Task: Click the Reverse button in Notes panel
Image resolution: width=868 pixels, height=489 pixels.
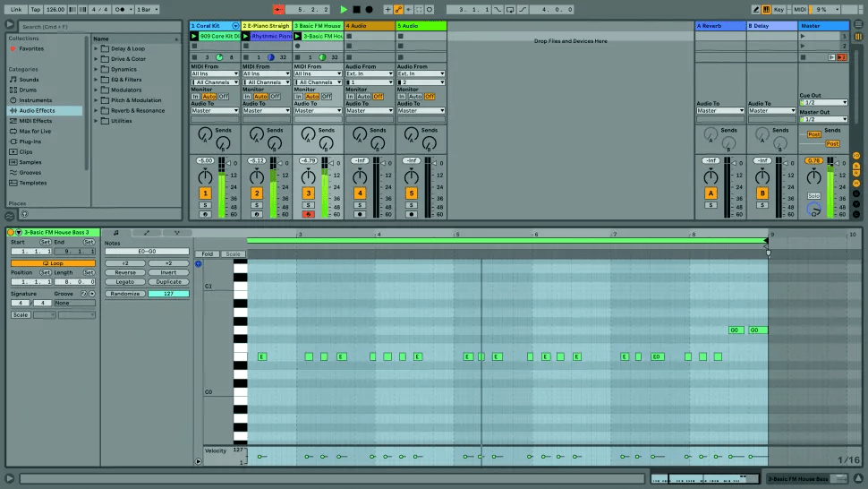Action: [x=125, y=272]
